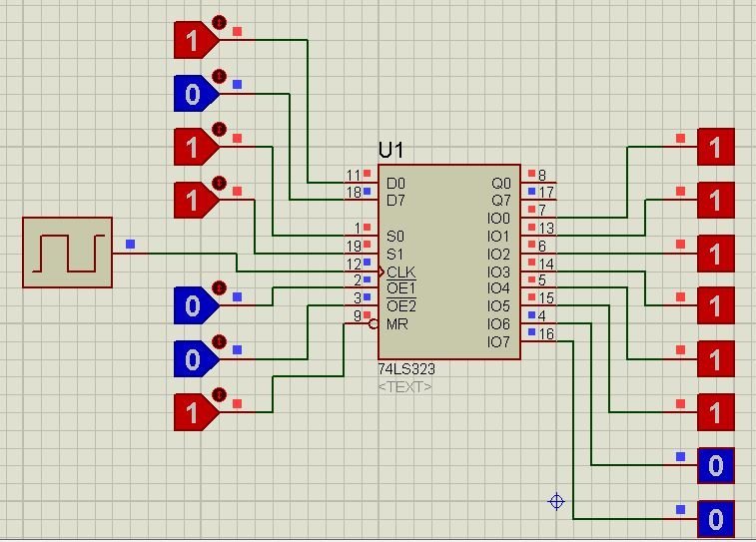Select the logic probe connected to IO1
The width and height of the screenshot is (756, 542).
(716, 200)
